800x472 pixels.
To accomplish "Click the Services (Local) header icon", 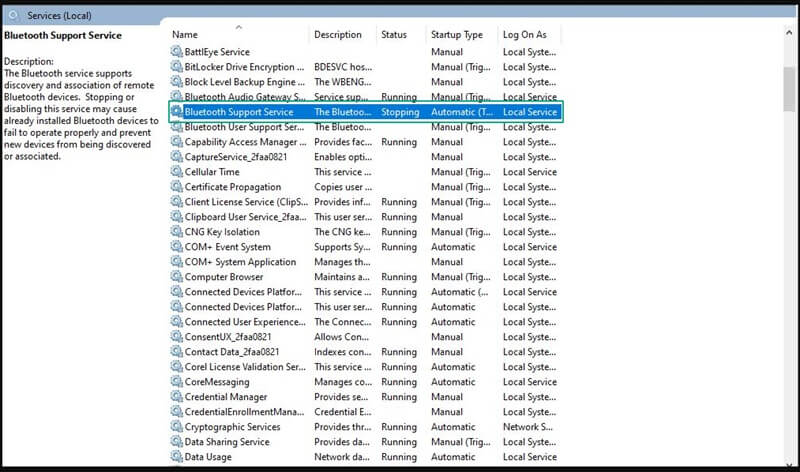I will [x=13, y=14].
